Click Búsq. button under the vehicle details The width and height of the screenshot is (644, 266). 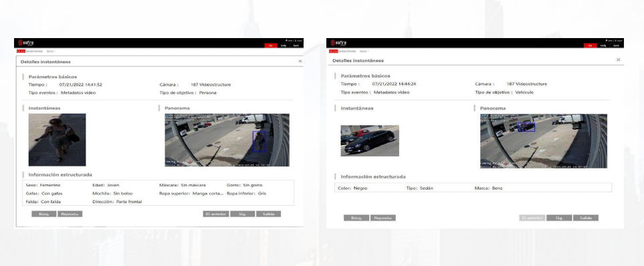(x=356, y=218)
